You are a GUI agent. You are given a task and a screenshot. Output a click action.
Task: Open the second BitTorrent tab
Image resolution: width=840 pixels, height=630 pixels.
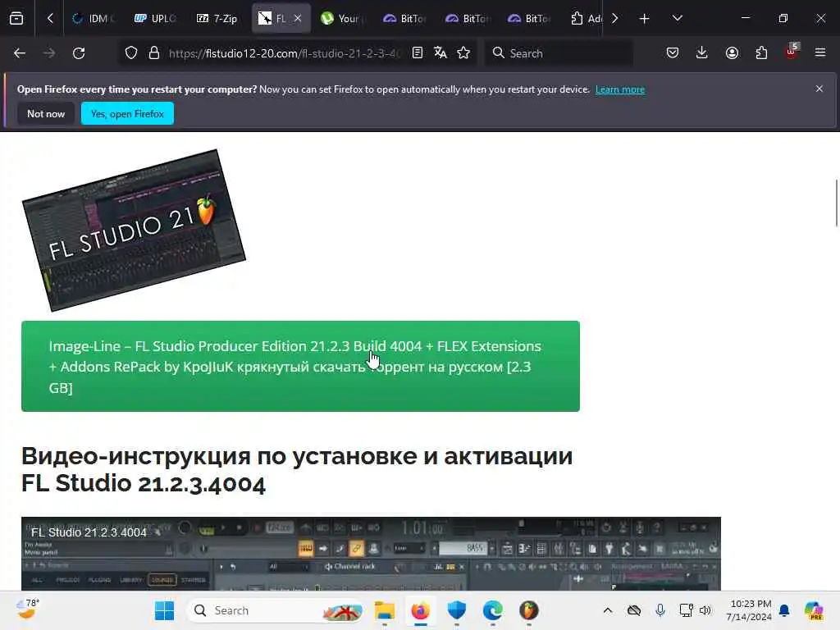(467, 18)
